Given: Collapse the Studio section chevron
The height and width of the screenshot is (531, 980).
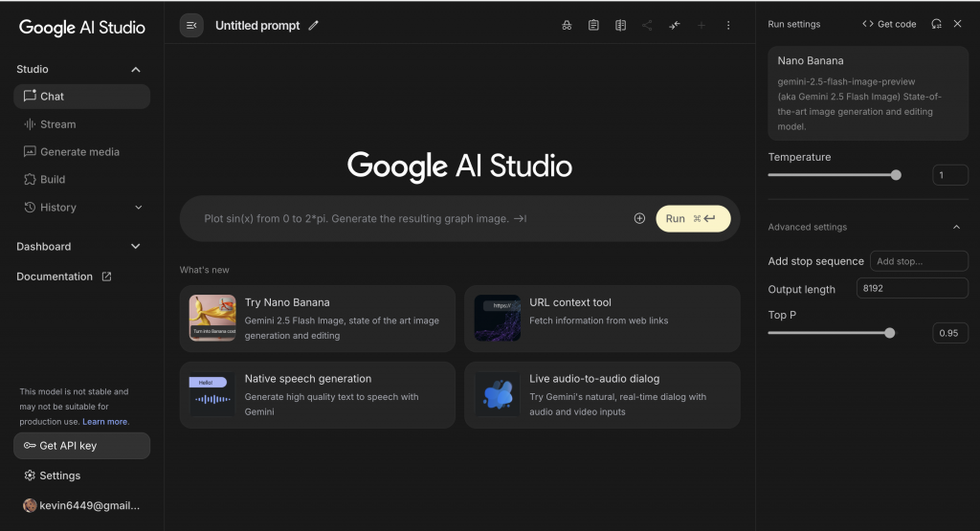Looking at the screenshot, I should 136,69.
